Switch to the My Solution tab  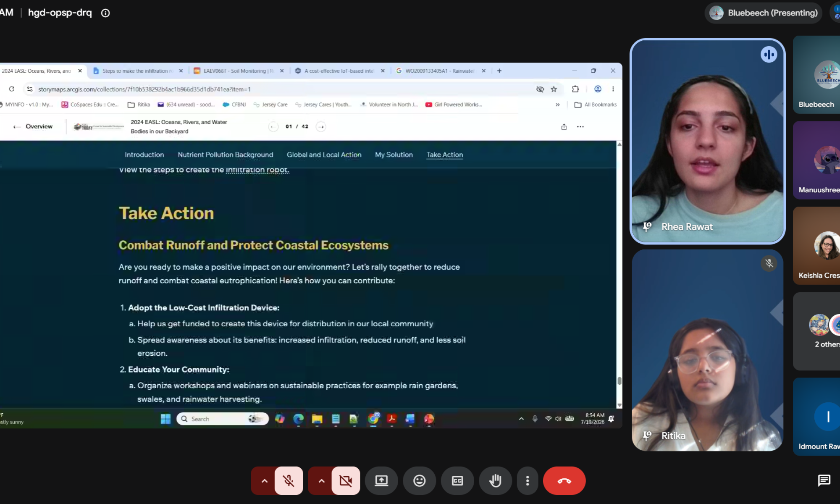pos(394,155)
